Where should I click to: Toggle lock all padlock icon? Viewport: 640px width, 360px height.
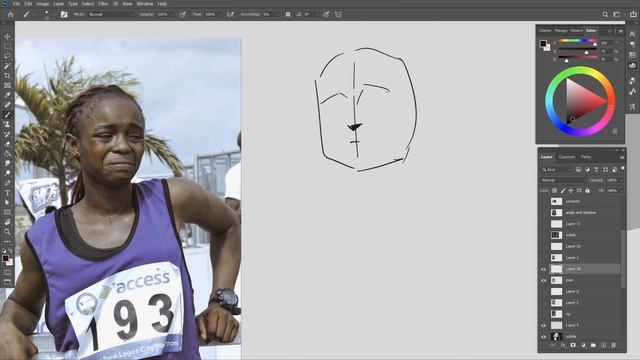coord(587,191)
